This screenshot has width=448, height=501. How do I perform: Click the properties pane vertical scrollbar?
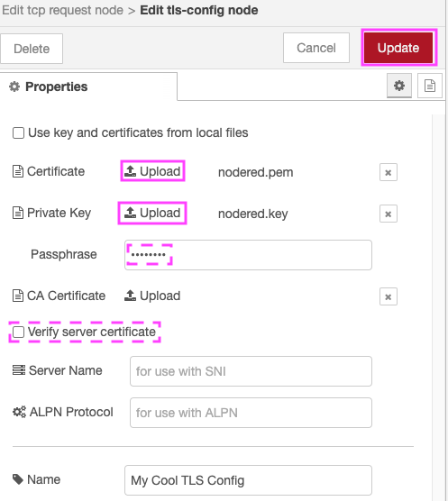(x=437, y=306)
